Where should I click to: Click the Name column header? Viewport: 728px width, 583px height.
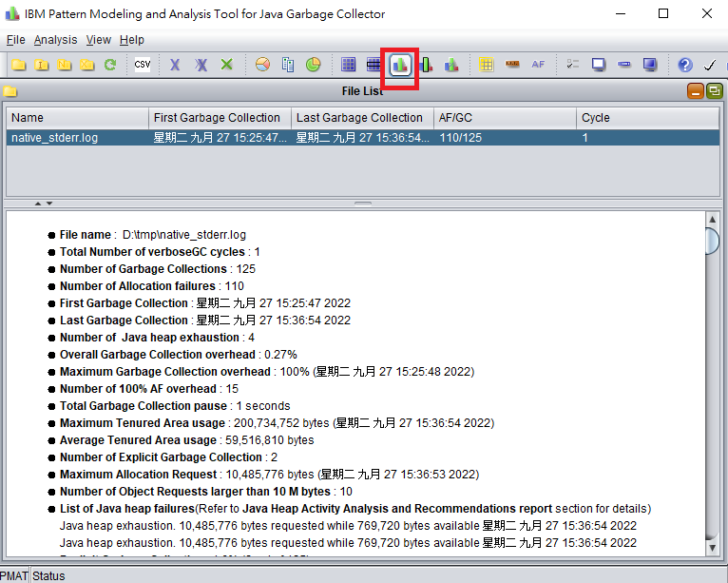[x=77, y=118]
